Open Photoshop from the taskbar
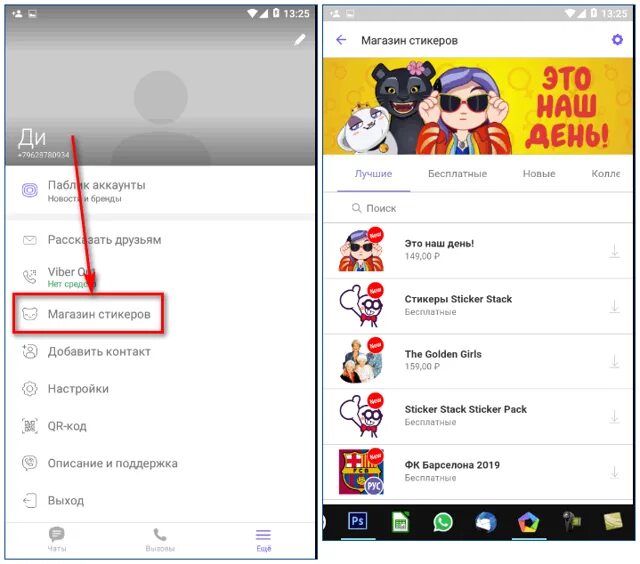 pyautogui.click(x=358, y=521)
